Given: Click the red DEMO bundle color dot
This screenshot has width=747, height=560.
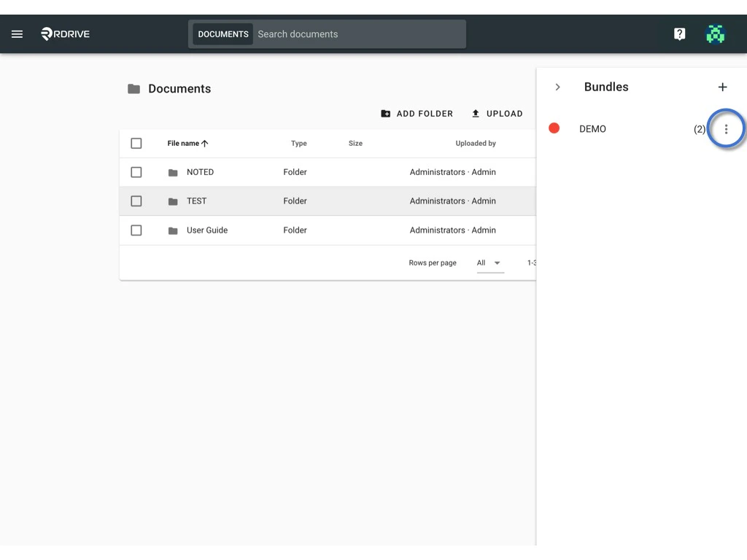Looking at the screenshot, I should (x=554, y=128).
